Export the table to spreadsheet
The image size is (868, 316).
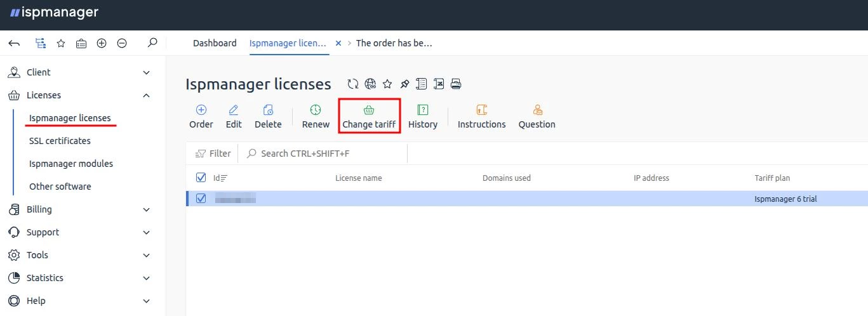point(439,84)
